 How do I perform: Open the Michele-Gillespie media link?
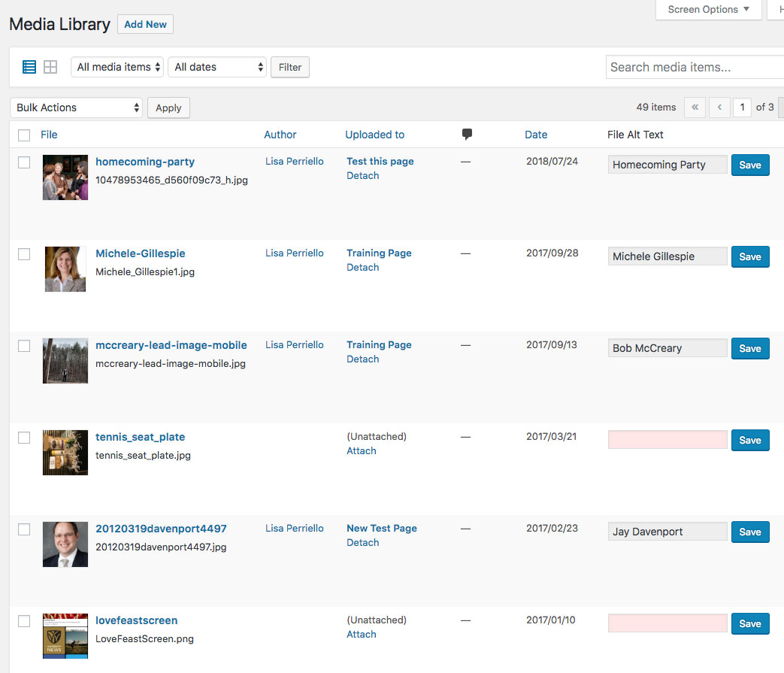tap(141, 253)
